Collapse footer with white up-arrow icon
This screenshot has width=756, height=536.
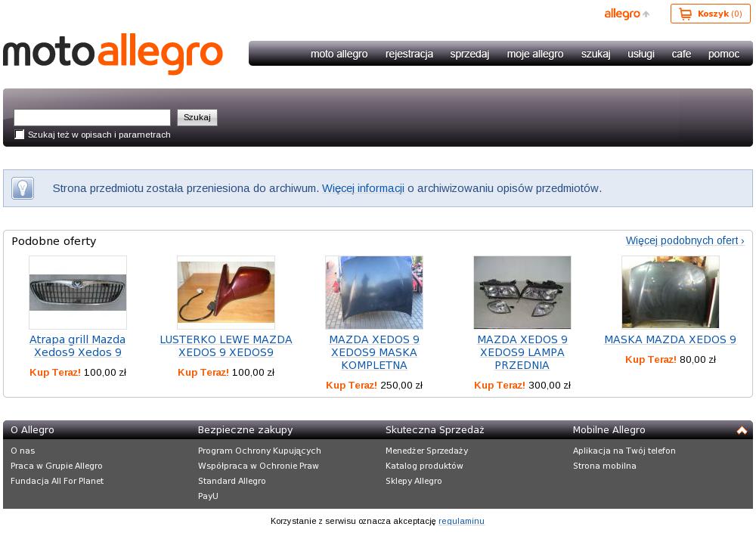pyautogui.click(x=742, y=430)
